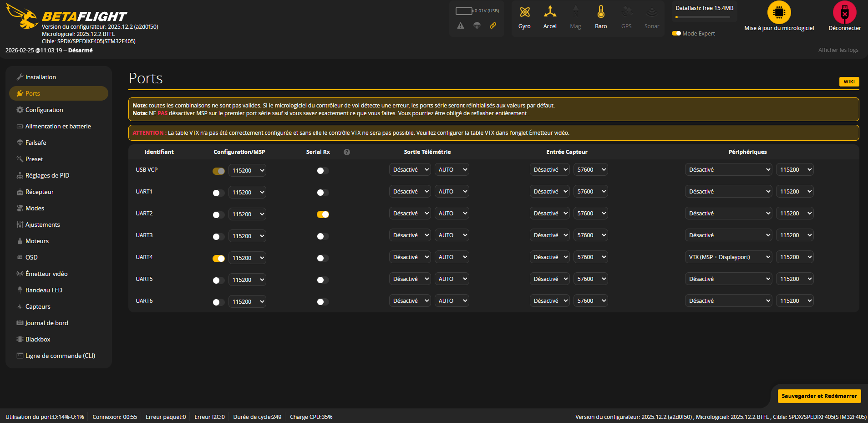Click the Dataflash free space bar
The width and height of the screenshot is (868, 423).
pos(703,17)
